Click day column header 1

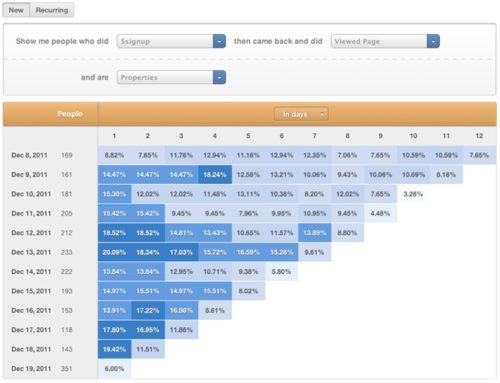click(x=114, y=136)
